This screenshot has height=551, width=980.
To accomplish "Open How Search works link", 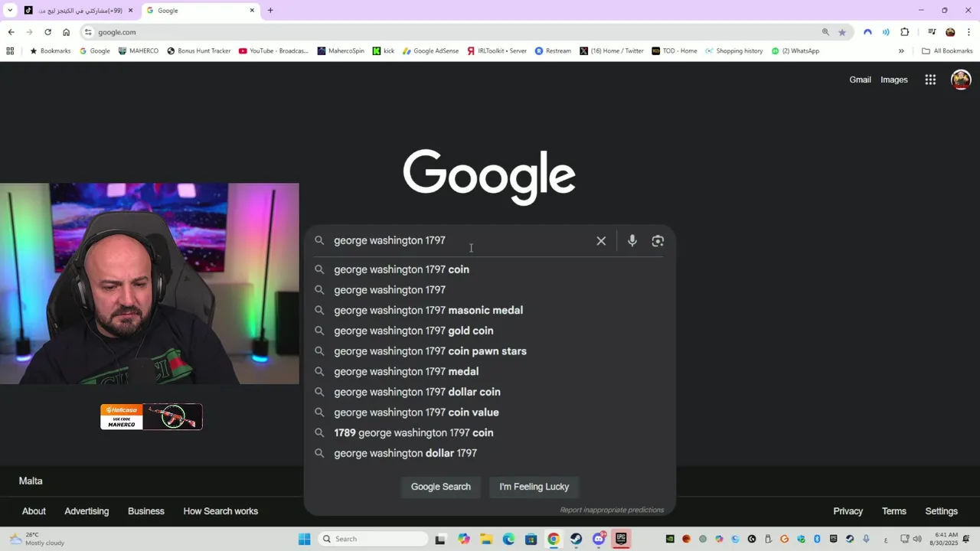I will 220,511.
